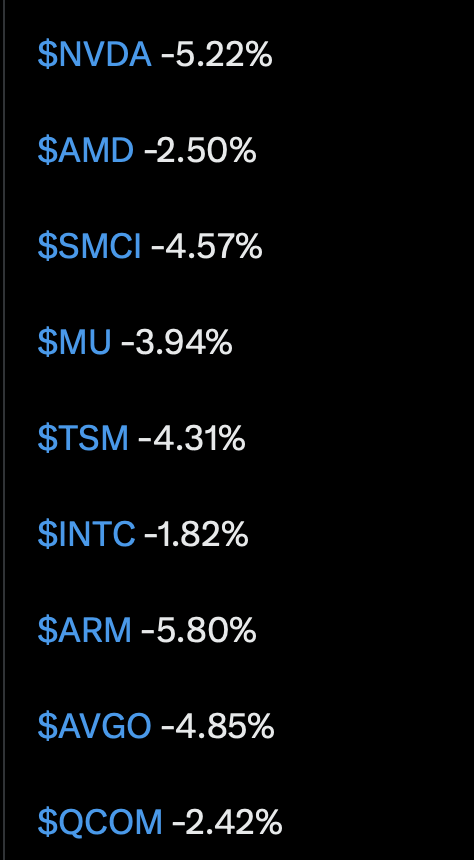This screenshot has height=860, width=474.
Task: Select the $QCOM ticker link
Action: click(100, 822)
